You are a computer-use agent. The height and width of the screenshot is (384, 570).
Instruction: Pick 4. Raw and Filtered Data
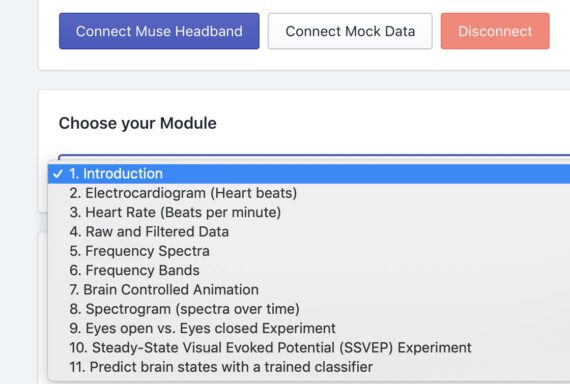tap(309, 232)
